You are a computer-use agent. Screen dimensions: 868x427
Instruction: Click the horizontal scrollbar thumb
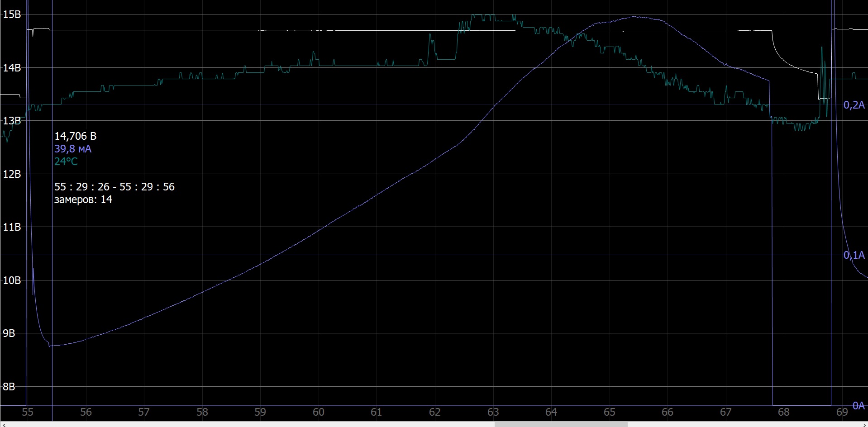[x=560, y=424]
